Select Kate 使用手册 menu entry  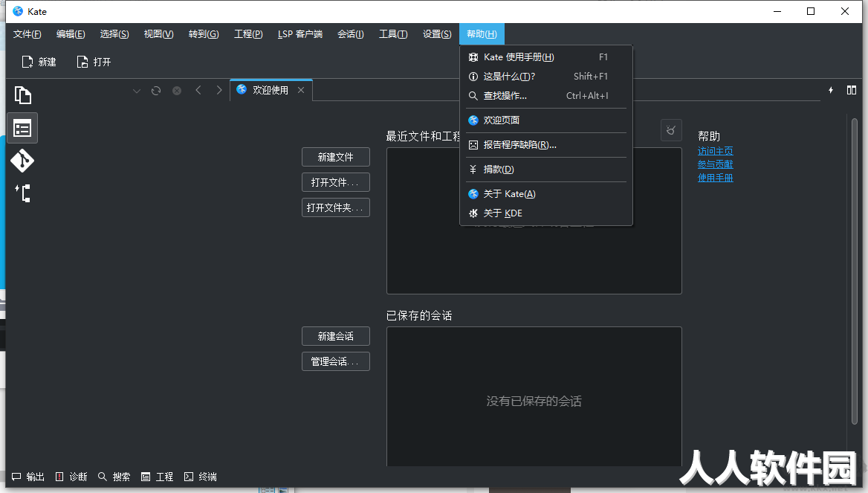545,57
